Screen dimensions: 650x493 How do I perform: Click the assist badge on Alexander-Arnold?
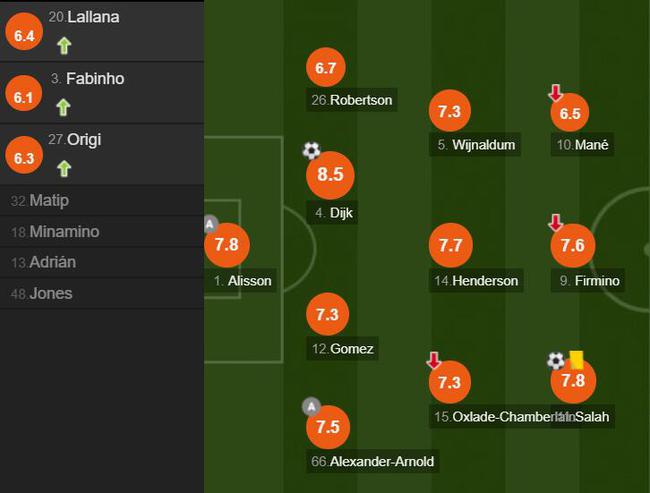pos(311,407)
